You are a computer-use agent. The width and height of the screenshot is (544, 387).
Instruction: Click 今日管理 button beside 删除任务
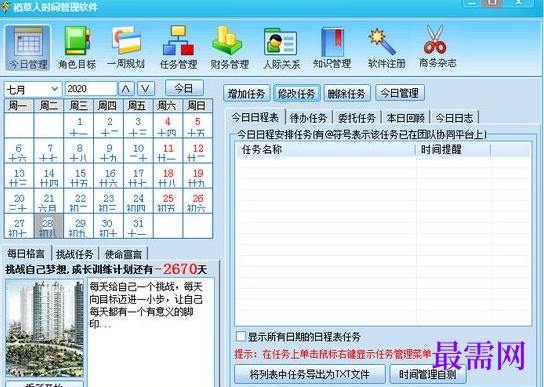pos(400,93)
